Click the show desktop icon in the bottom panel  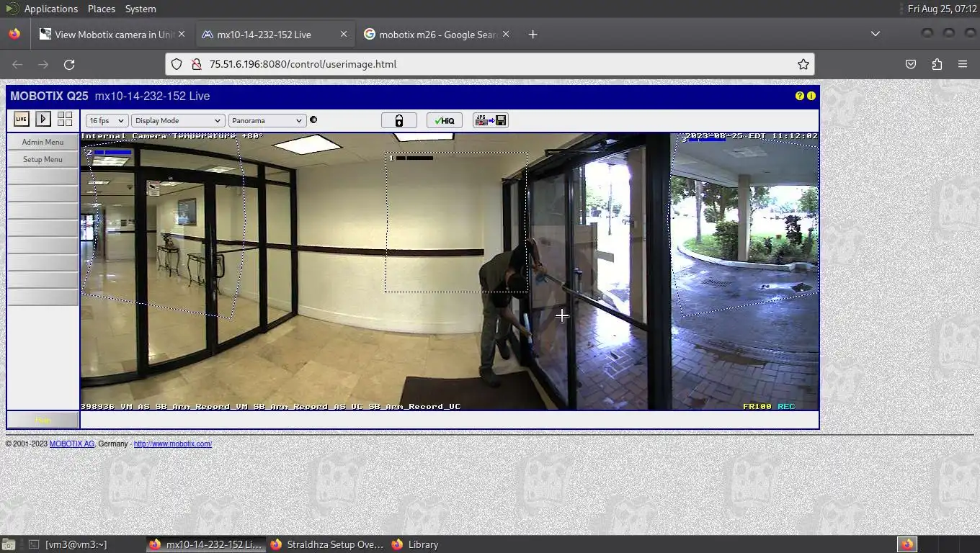(9, 544)
